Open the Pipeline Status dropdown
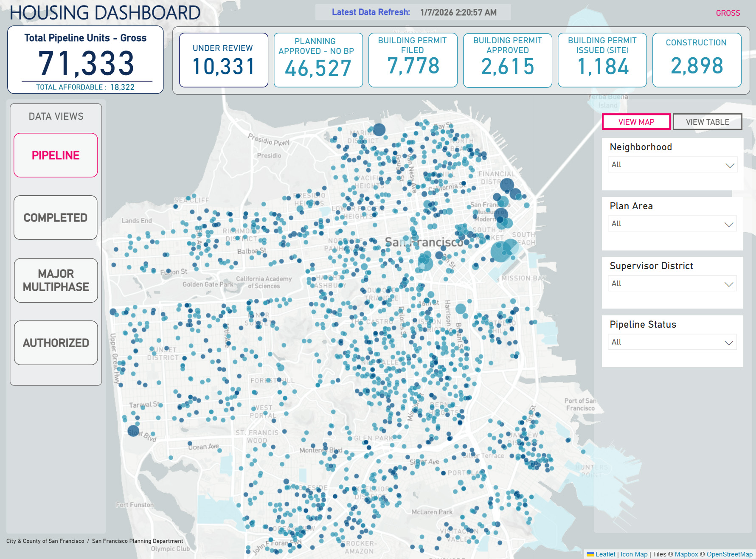This screenshot has width=756, height=559. 672,342
